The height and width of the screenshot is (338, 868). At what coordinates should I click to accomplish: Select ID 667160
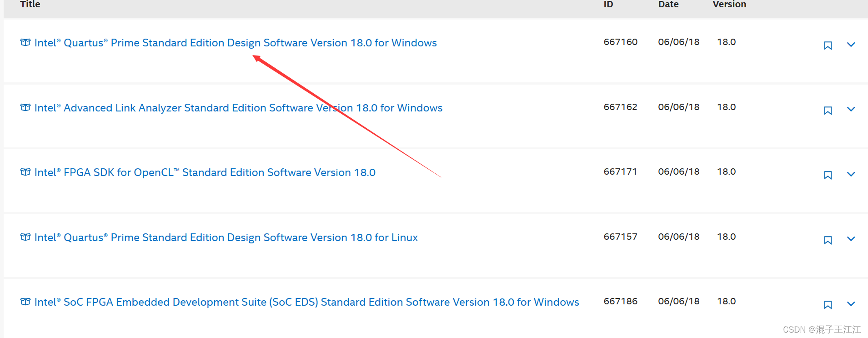coord(621,42)
